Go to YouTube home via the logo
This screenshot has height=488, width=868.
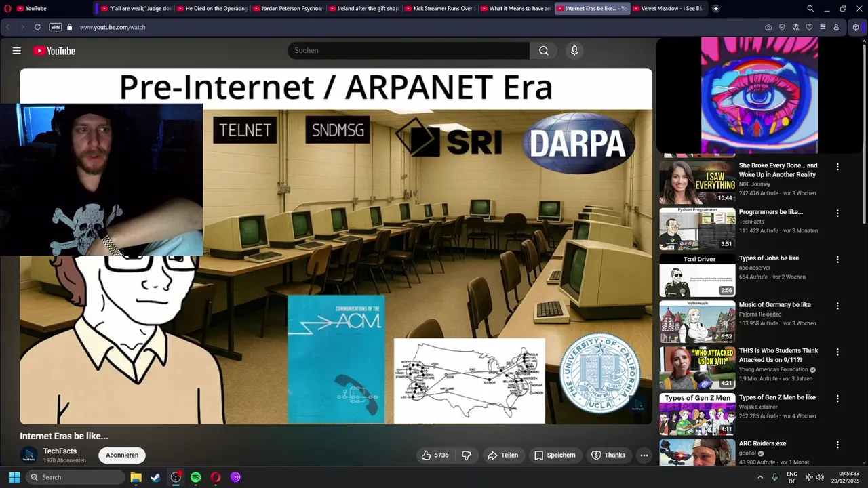[54, 51]
